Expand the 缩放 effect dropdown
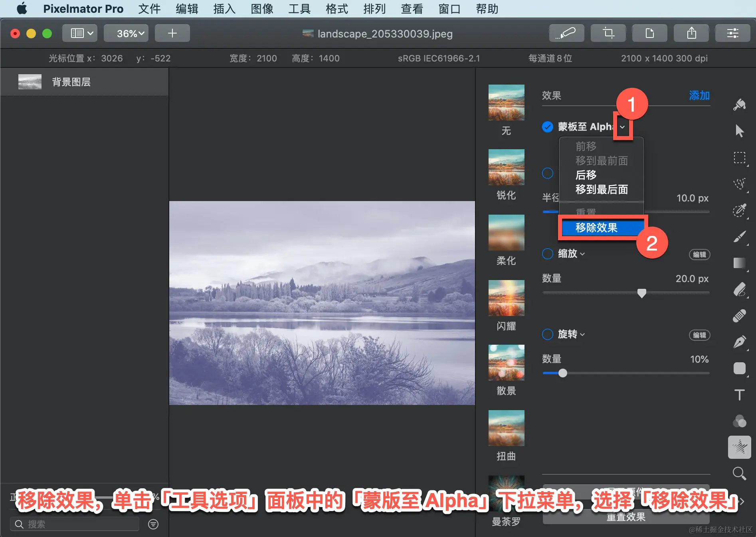756x537 pixels. [x=582, y=254]
